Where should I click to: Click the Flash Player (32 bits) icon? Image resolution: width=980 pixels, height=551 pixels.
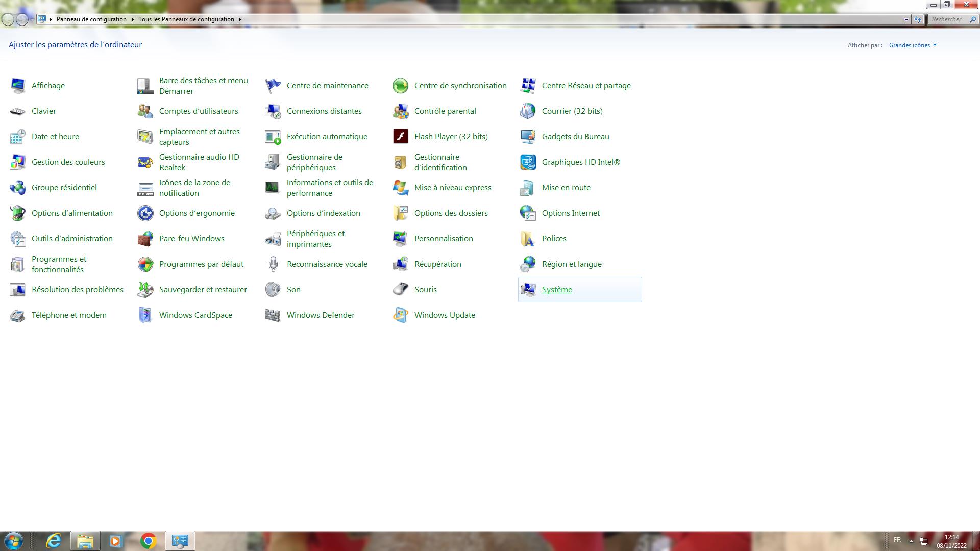point(401,137)
